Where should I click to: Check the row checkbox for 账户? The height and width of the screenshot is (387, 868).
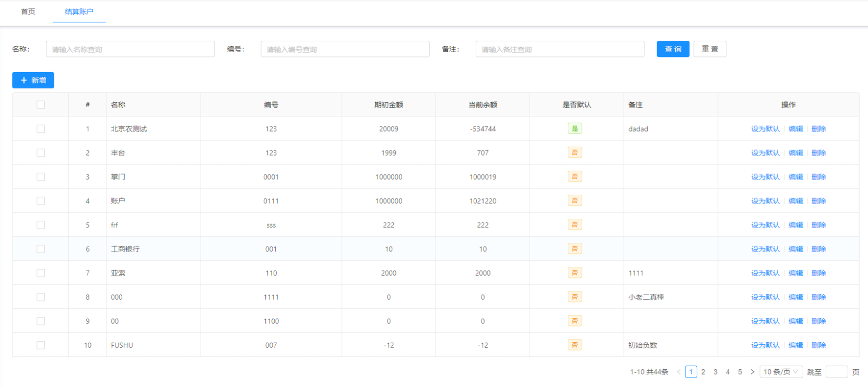coord(41,201)
